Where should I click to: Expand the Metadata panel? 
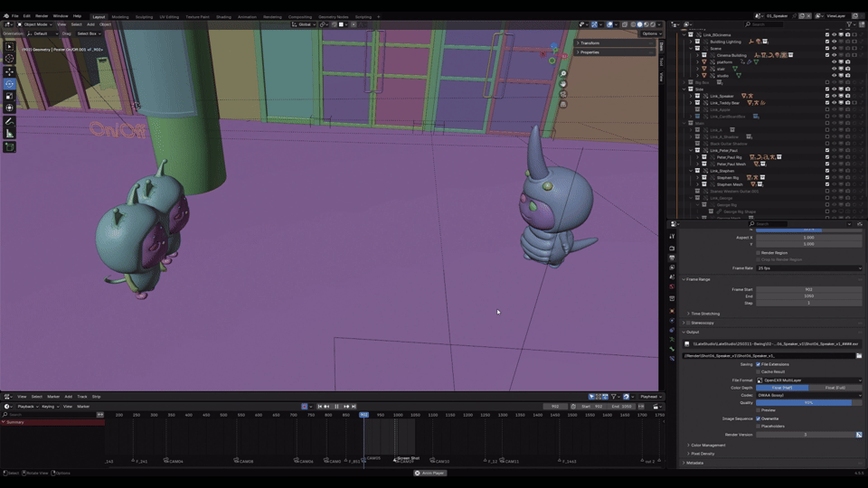click(693, 463)
